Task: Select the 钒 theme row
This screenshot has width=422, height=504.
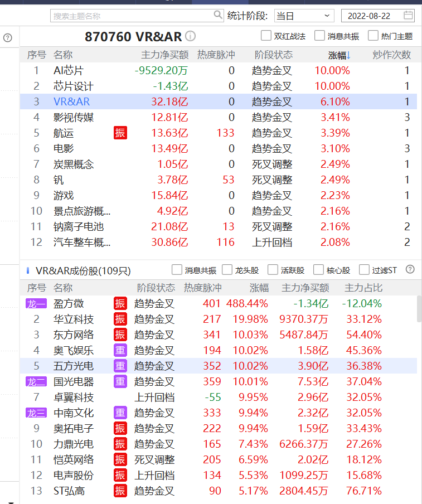Action: pos(219,180)
